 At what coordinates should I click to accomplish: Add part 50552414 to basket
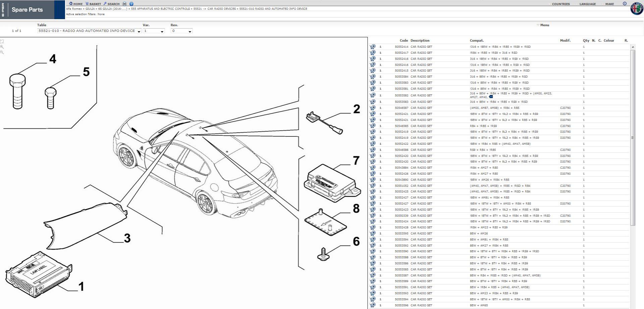pos(372,47)
